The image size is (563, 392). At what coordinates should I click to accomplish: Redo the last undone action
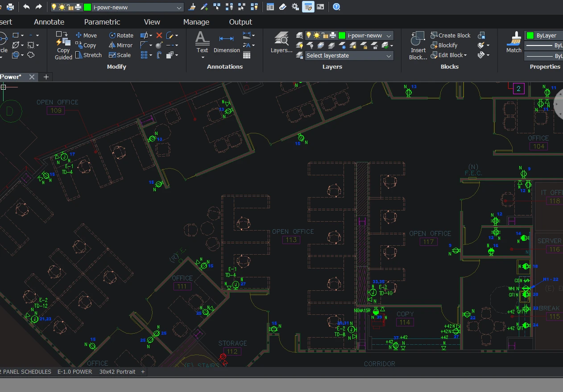[x=39, y=7]
